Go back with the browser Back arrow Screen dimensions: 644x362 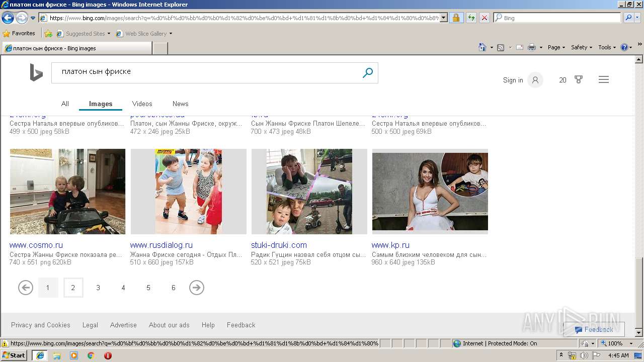tap(8, 18)
